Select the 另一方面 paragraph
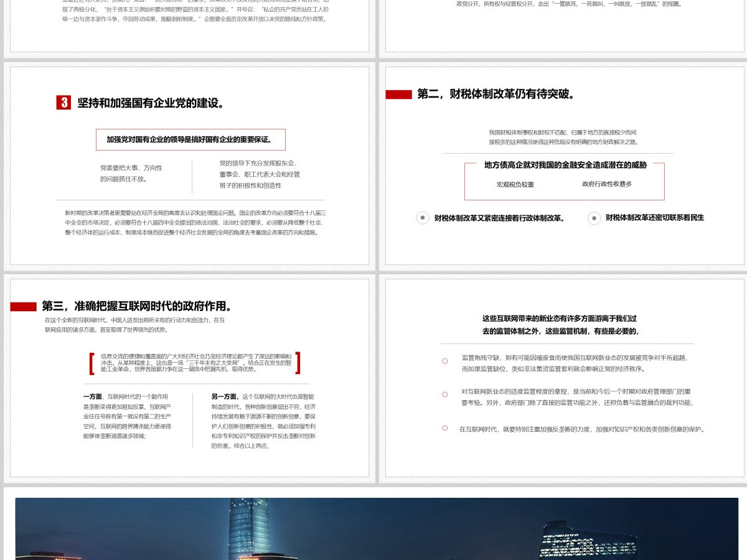 click(x=263, y=421)
